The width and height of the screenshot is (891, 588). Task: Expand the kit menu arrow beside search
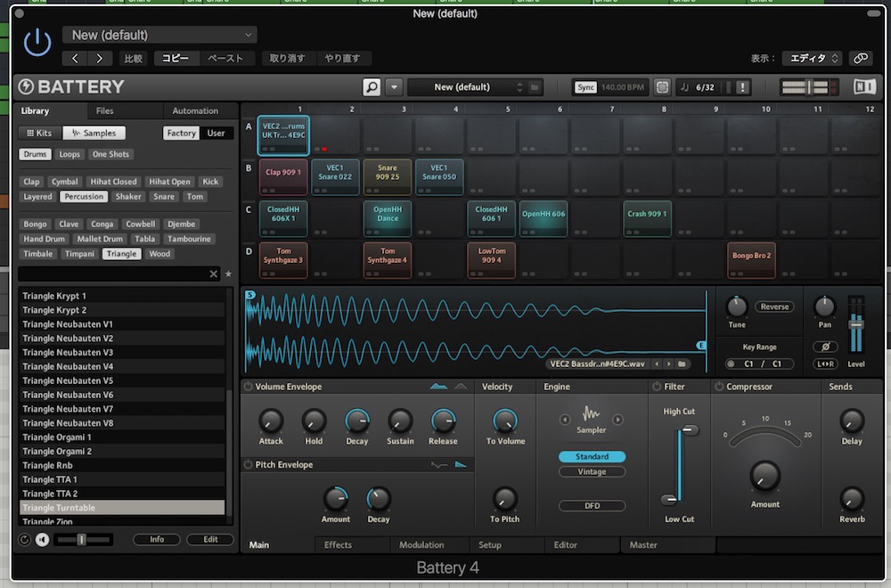pos(394,87)
